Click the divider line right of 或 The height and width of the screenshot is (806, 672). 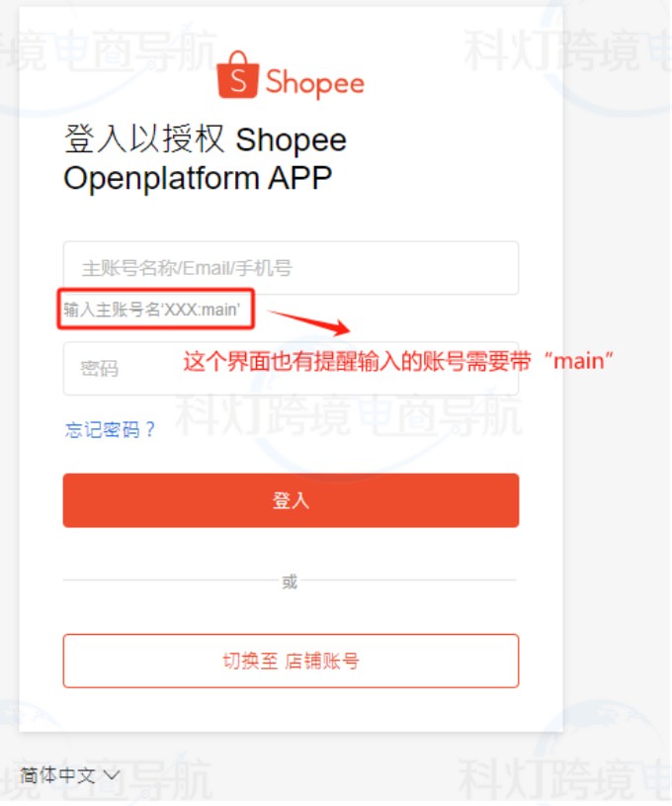(409, 580)
